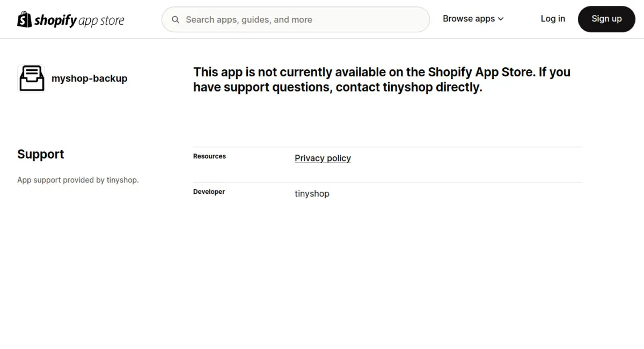The height and width of the screenshot is (349, 644).
Task: Click the Sign up button
Action: [x=606, y=19]
